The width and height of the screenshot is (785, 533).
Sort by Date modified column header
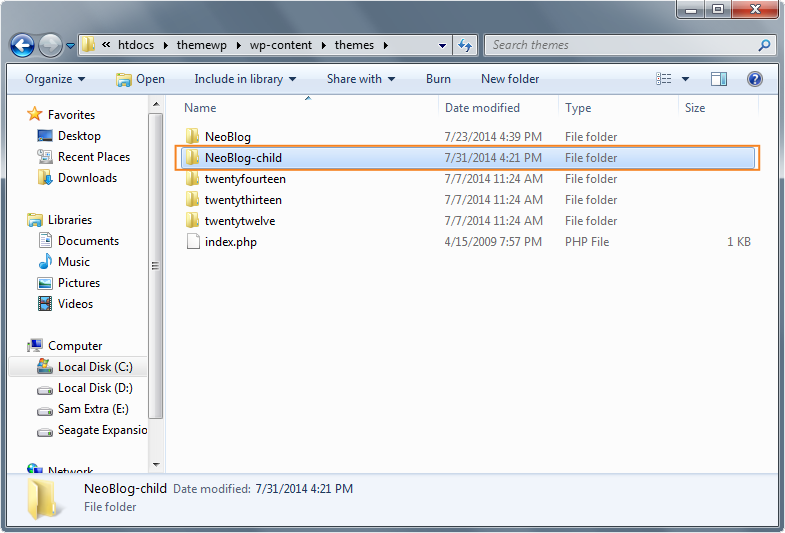pos(482,108)
